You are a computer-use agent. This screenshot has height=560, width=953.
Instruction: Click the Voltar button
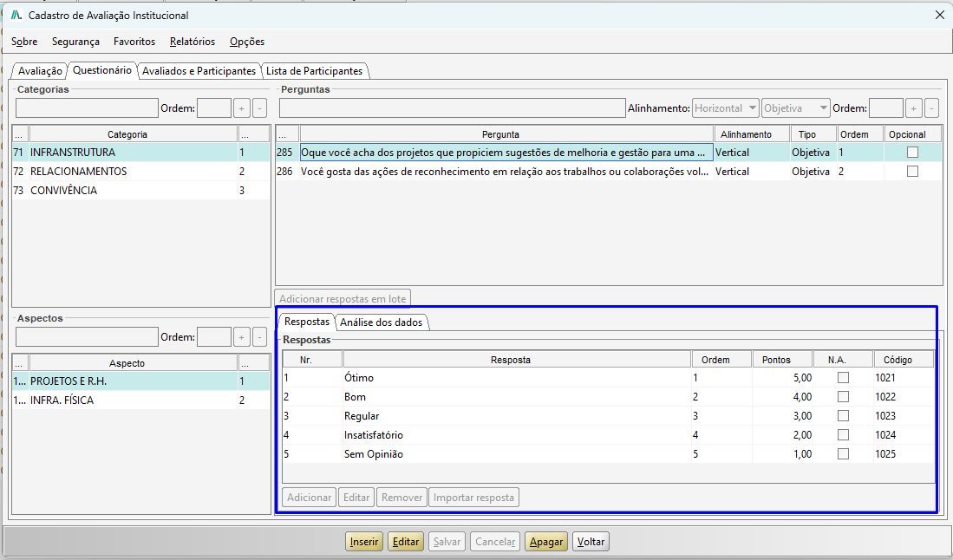591,542
